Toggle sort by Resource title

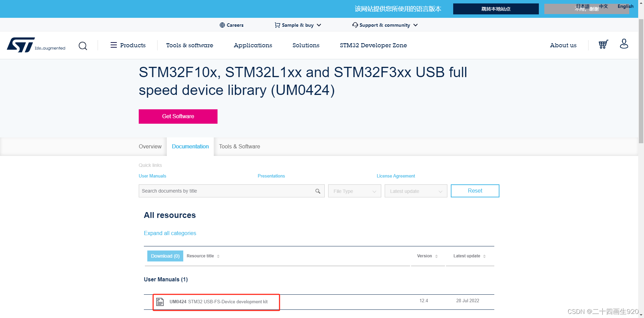[x=219, y=256]
